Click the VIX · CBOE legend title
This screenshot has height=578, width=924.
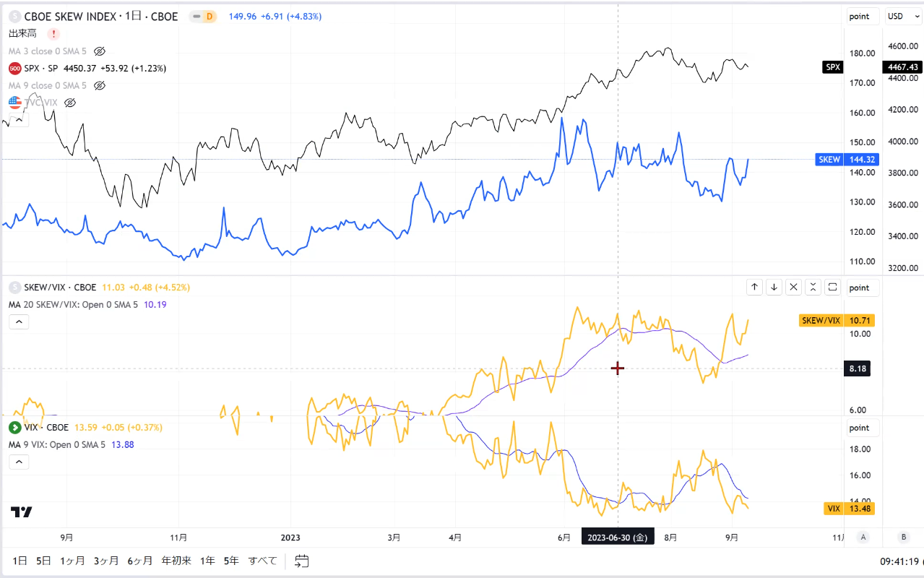(47, 428)
